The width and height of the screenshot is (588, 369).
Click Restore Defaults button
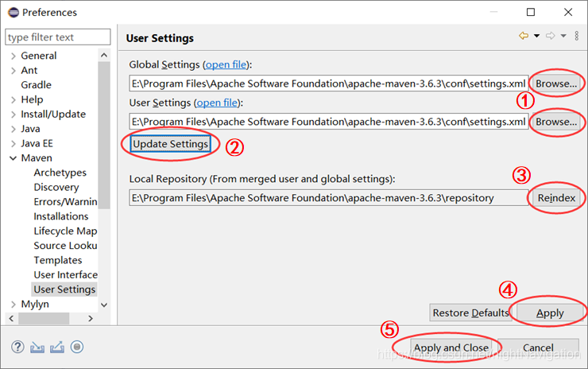[x=470, y=313]
